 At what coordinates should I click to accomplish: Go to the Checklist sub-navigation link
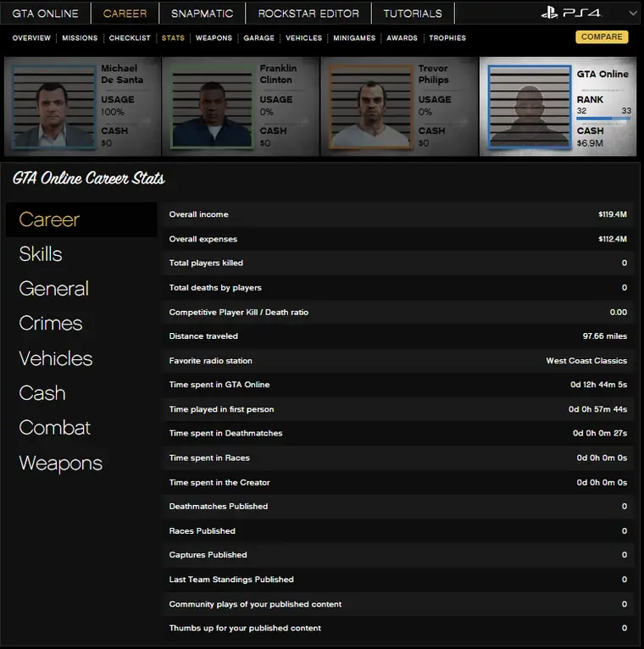(130, 38)
